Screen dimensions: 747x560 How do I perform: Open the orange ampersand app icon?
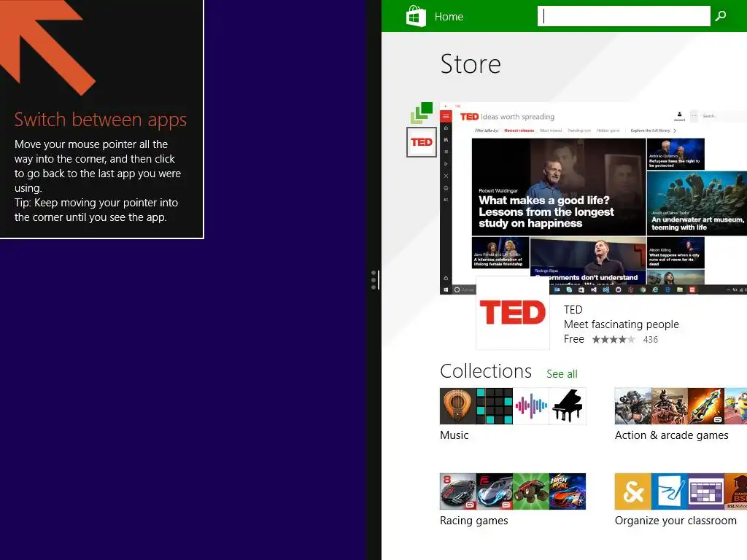632,491
